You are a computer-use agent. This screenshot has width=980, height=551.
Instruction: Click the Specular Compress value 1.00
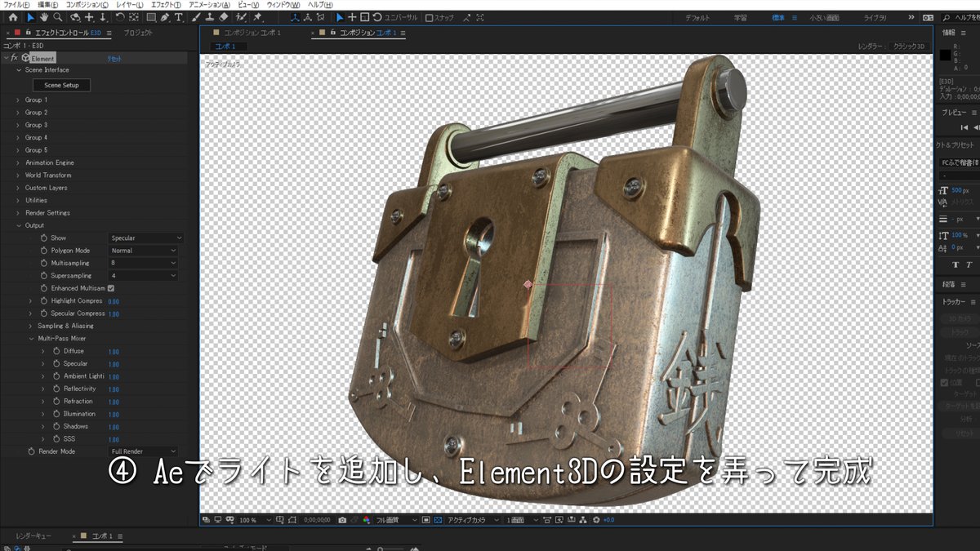tap(114, 313)
